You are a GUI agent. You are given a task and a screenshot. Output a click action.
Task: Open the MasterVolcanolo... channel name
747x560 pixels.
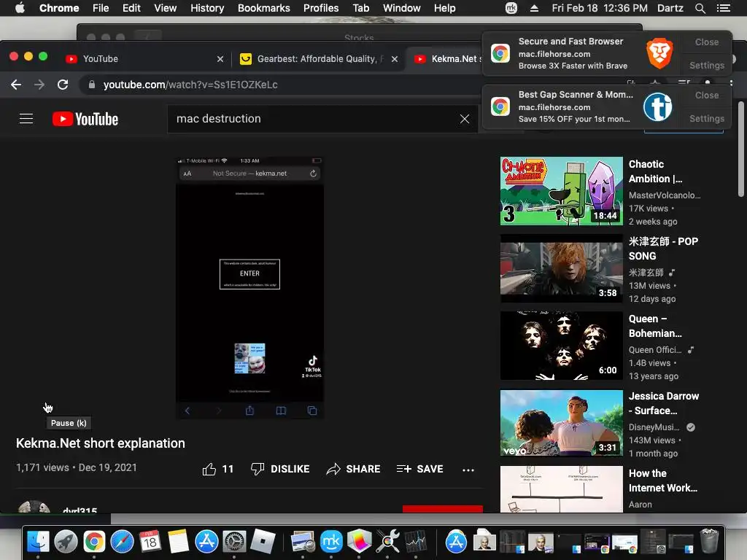click(x=665, y=195)
